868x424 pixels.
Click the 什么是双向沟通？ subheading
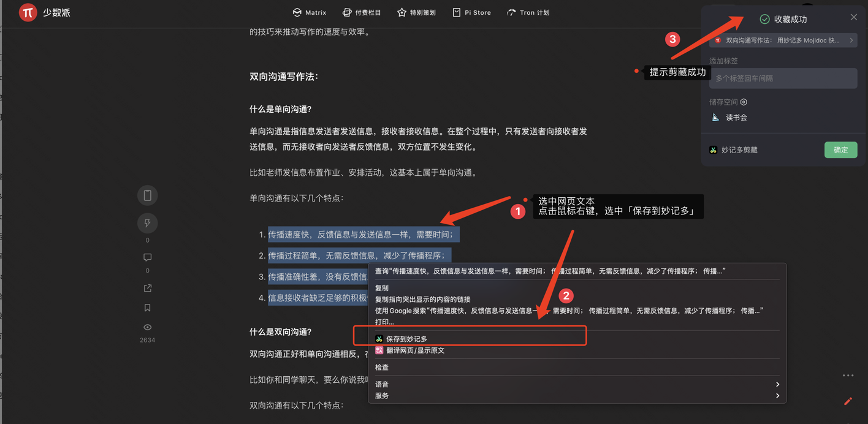click(x=281, y=331)
